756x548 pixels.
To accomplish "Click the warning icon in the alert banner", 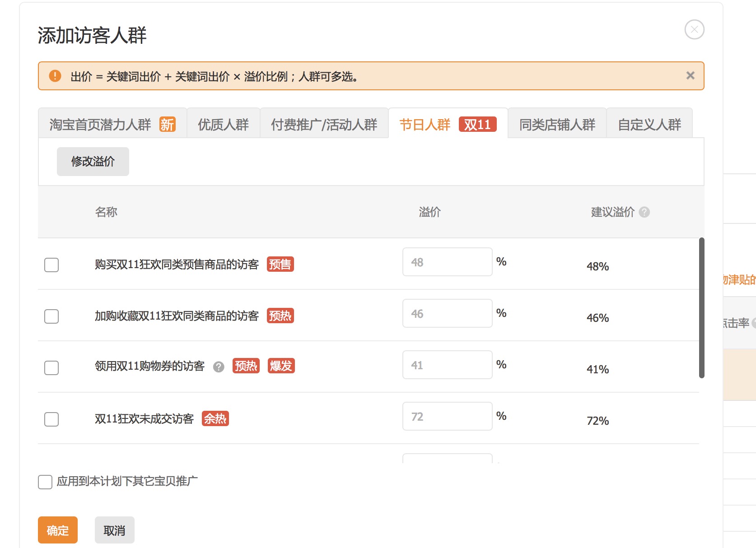I will coord(55,76).
